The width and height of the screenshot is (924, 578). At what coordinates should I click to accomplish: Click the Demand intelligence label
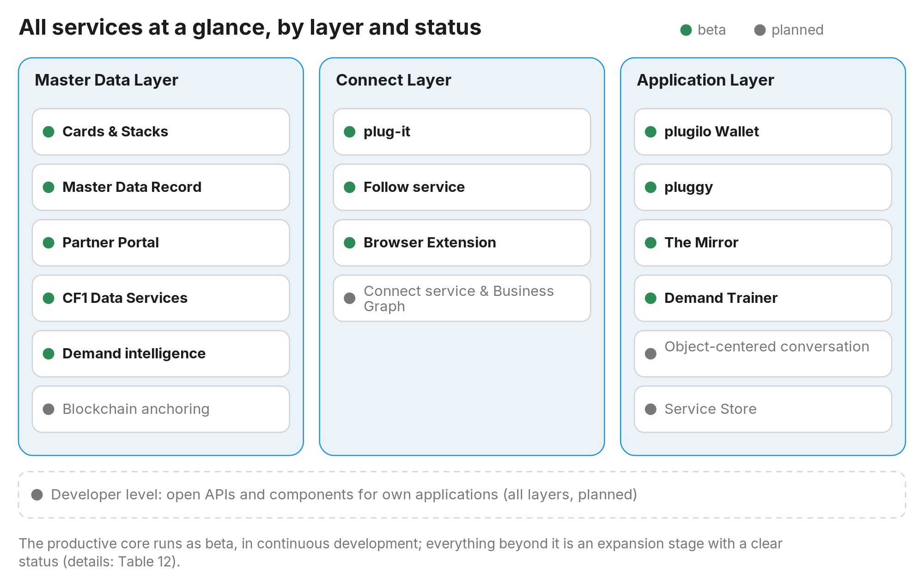(x=134, y=354)
